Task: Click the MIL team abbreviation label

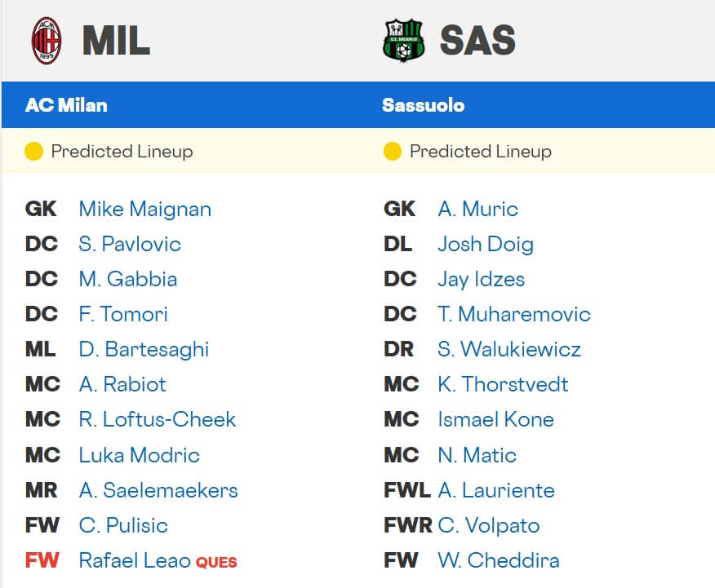Action: point(114,39)
